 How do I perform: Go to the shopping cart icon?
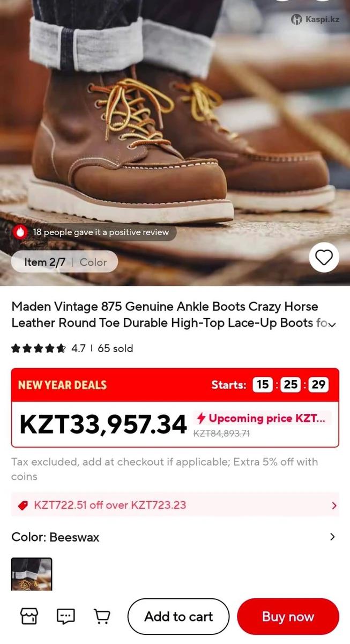(102, 616)
